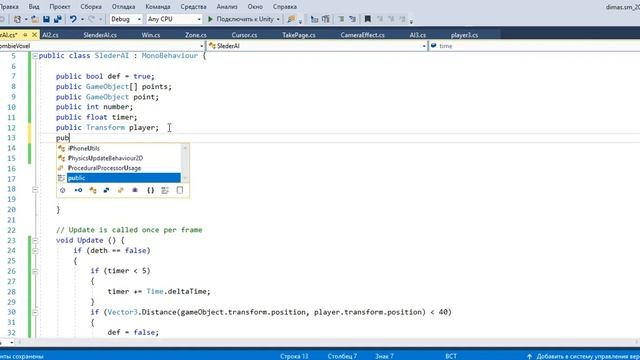Click icon left of the indent icons
Viewport: 640px width, 360px height.
325,19
